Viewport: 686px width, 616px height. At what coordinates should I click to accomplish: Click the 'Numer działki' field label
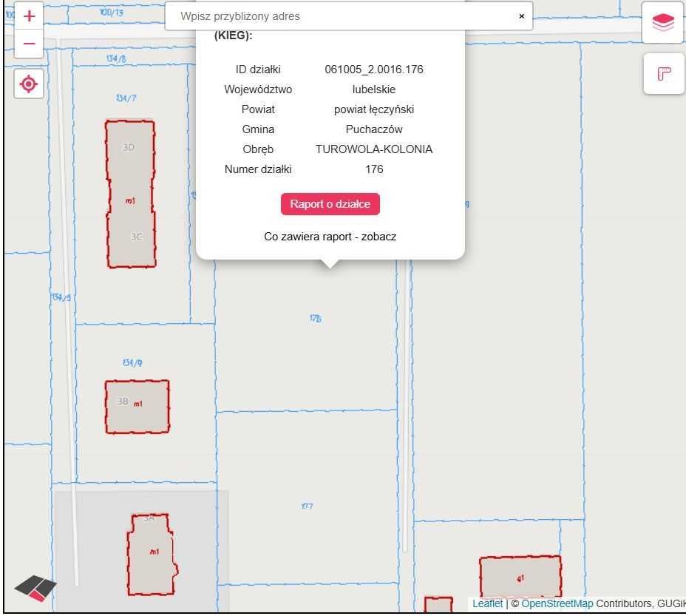[x=258, y=169]
